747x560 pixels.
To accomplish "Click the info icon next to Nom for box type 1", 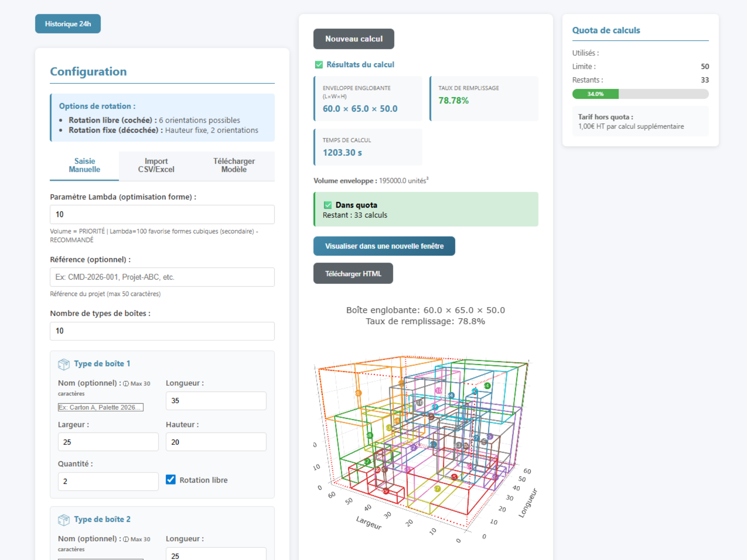I will tap(125, 383).
